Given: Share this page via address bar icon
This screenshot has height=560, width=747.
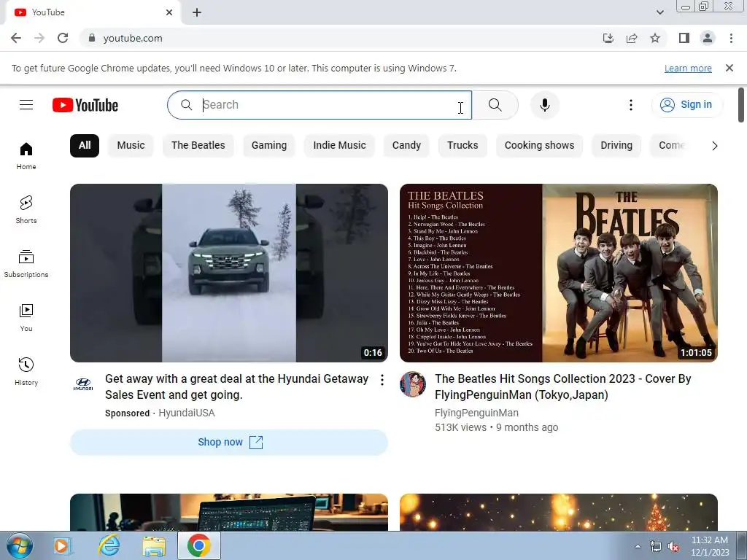Looking at the screenshot, I should pyautogui.click(x=632, y=38).
